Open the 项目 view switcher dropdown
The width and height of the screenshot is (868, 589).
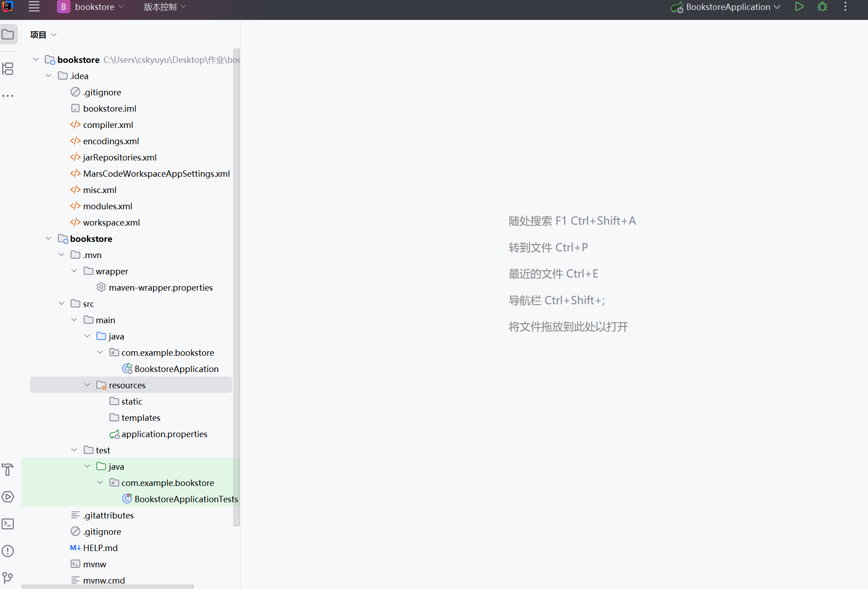[x=54, y=34]
